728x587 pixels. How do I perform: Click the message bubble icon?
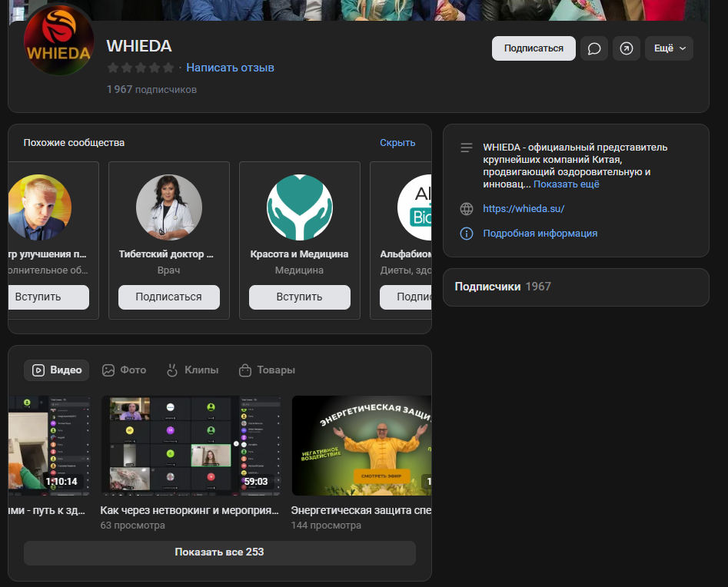pyautogui.click(x=593, y=48)
